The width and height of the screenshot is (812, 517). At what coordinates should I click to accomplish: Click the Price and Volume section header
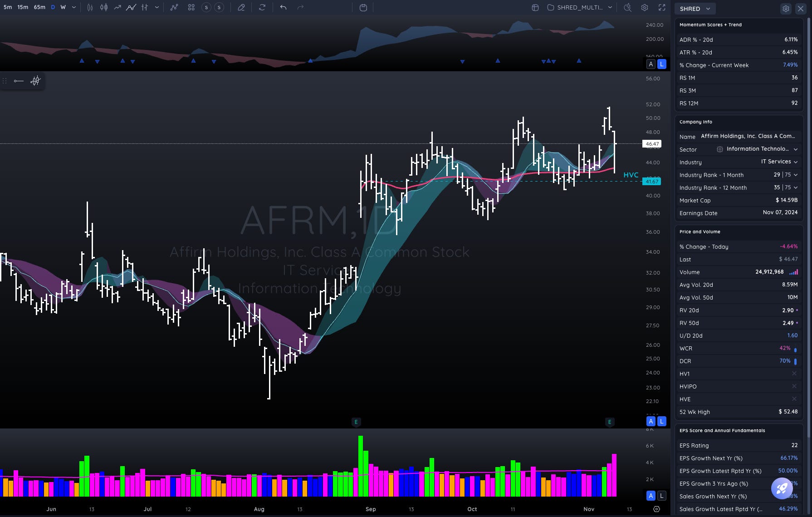pos(699,232)
